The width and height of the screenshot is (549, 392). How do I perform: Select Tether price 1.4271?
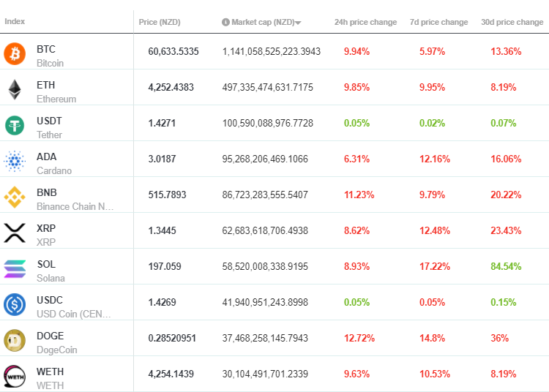click(x=162, y=124)
